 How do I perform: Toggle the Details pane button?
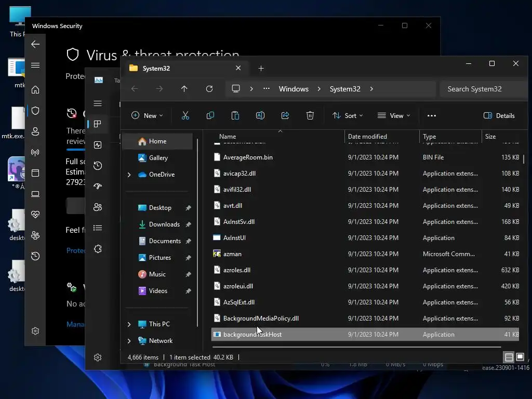tap(499, 116)
